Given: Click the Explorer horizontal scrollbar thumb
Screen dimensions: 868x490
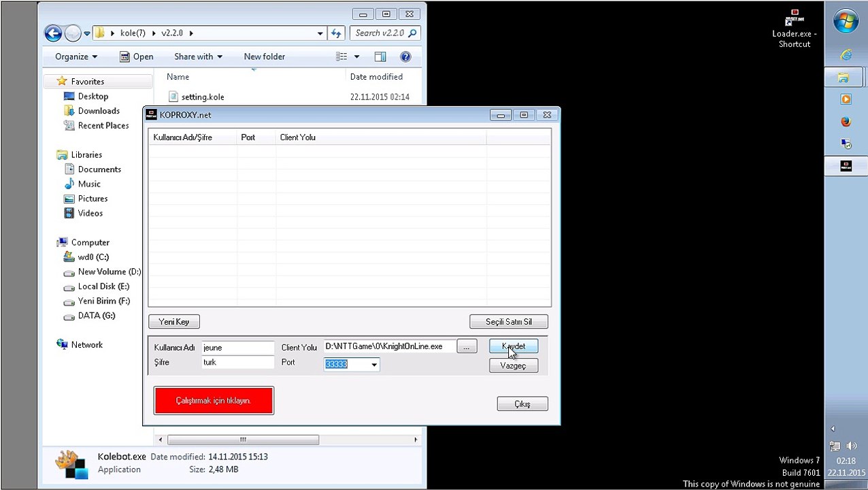Looking at the screenshot, I should point(243,440).
